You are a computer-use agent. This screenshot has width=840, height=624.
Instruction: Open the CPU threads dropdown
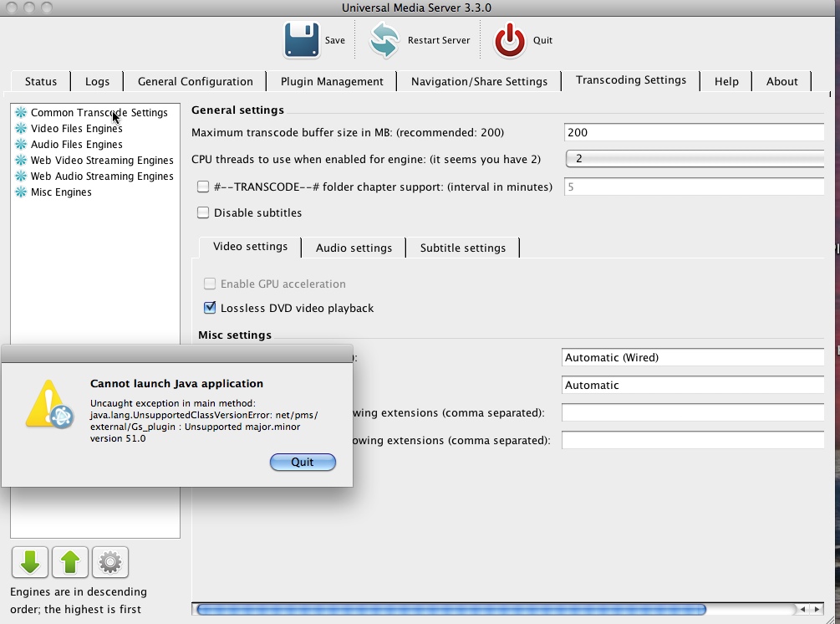[x=695, y=159]
